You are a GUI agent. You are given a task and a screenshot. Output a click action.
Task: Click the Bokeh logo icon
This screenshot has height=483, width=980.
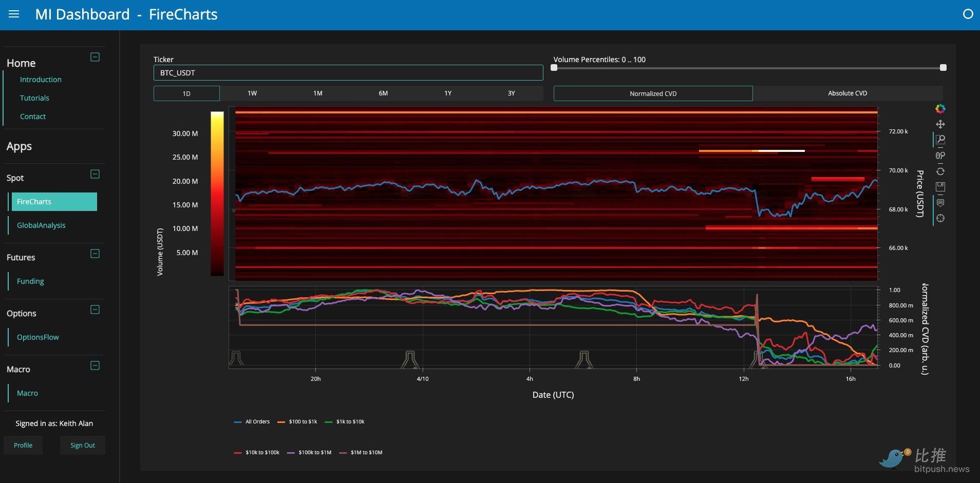click(940, 109)
